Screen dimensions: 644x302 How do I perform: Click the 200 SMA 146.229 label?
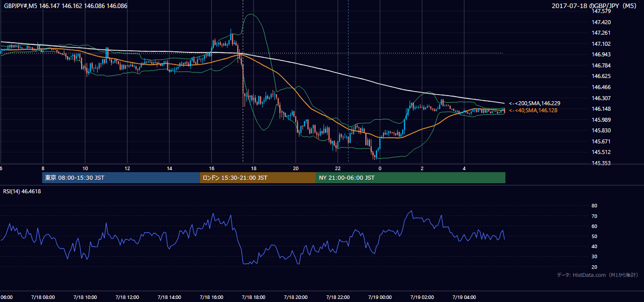tap(534, 103)
